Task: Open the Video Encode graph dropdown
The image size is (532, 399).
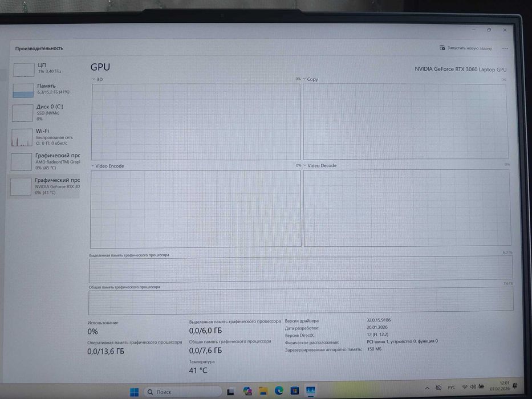Action: [108, 166]
